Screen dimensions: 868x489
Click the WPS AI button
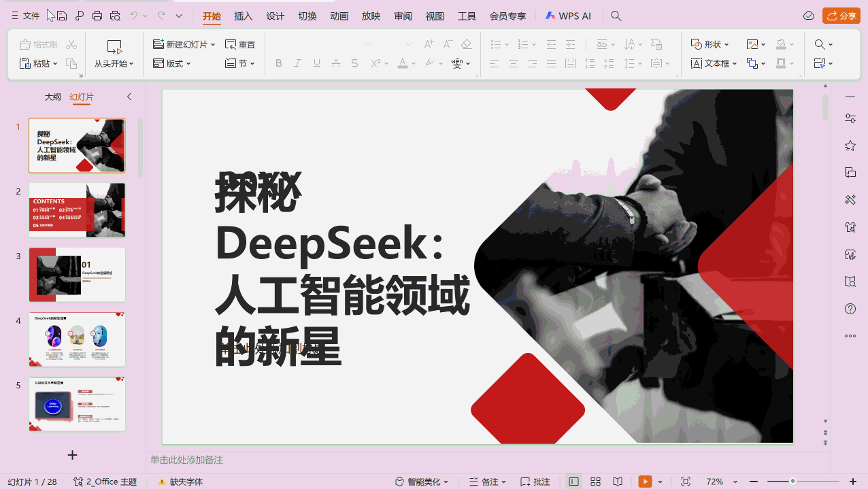pos(568,16)
